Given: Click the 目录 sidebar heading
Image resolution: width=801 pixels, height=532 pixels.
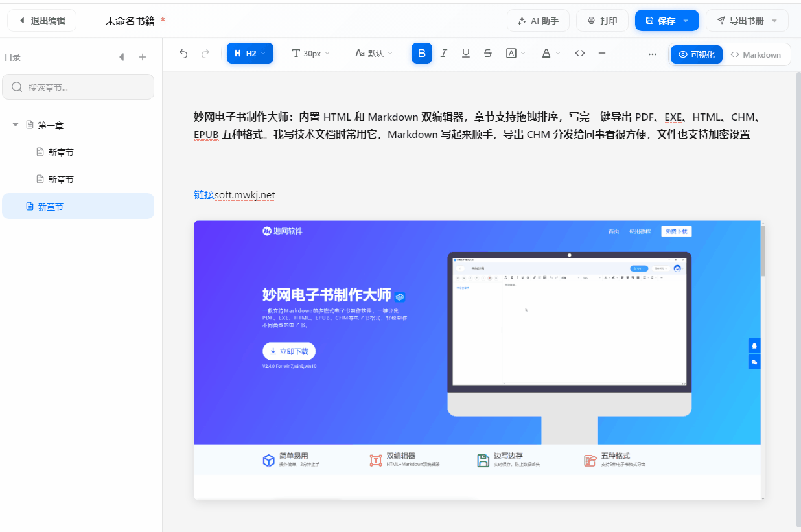Looking at the screenshot, I should click(12, 57).
